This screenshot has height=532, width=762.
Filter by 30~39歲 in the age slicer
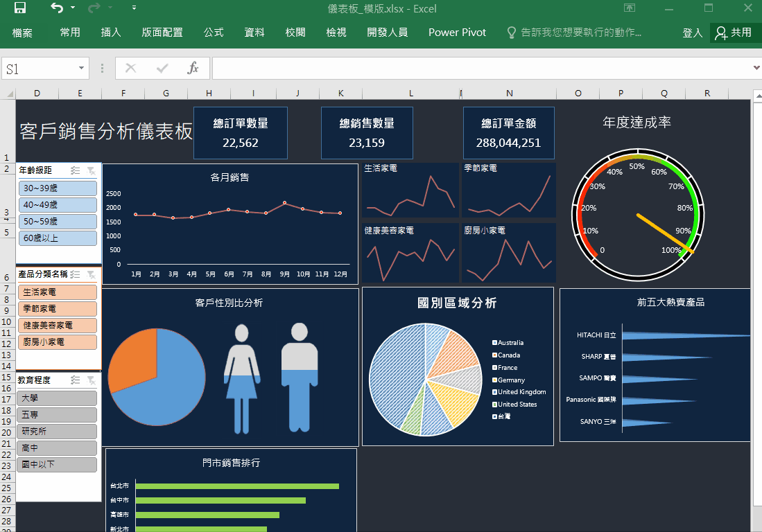[58, 188]
